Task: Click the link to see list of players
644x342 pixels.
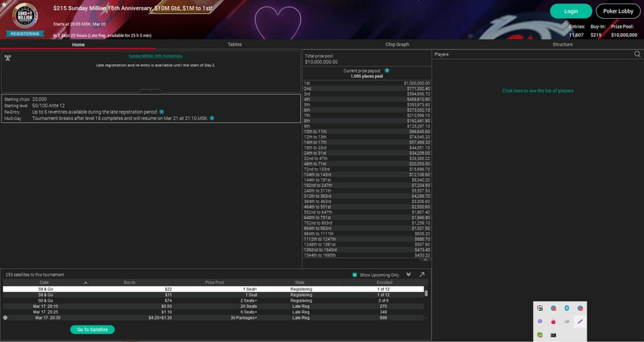Action: coord(538,91)
